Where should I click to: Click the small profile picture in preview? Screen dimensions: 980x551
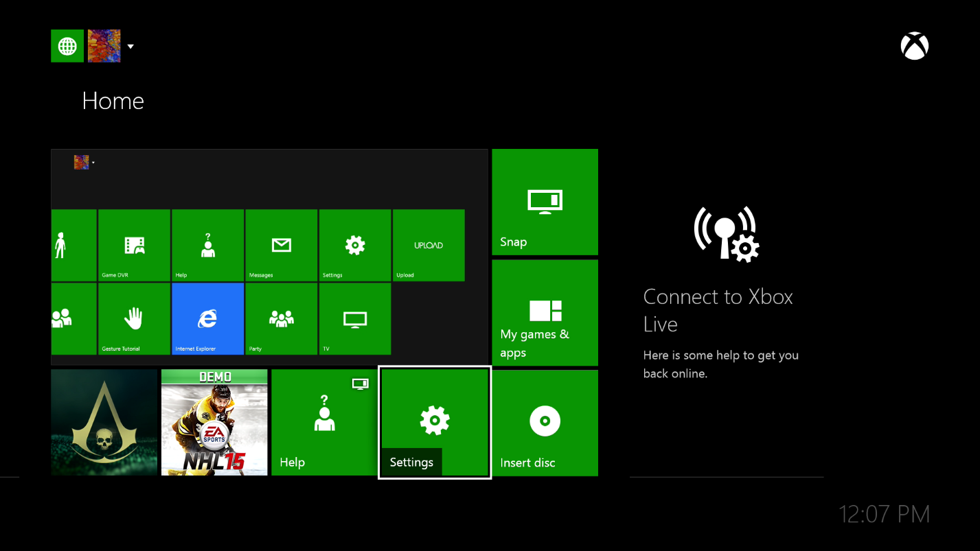point(82,162)
